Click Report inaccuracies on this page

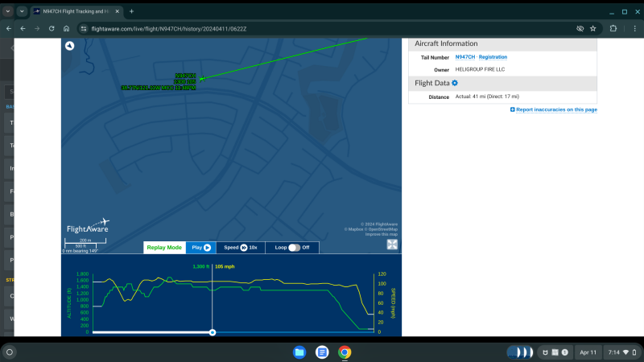pyautogui.click(x=555, y=109)
